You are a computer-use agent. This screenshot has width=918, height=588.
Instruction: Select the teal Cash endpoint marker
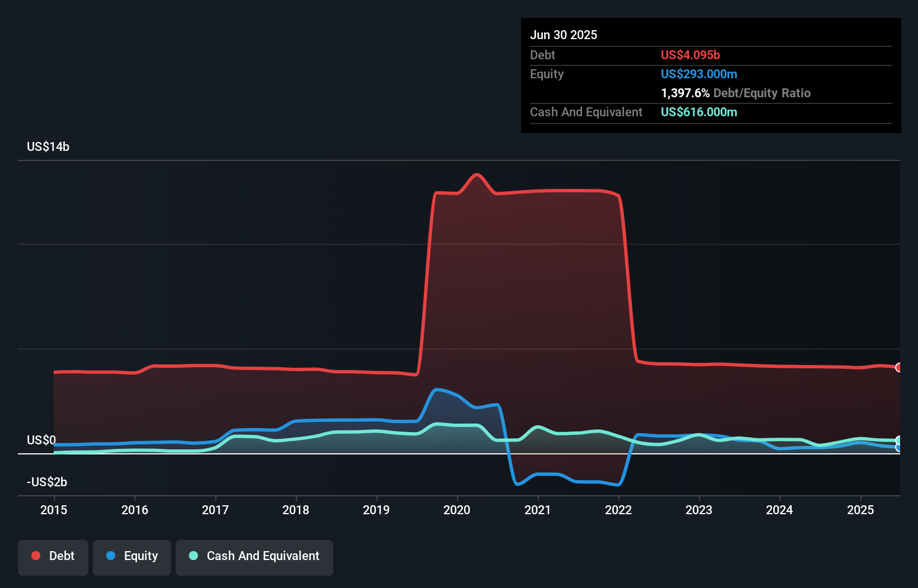[898, 440]
